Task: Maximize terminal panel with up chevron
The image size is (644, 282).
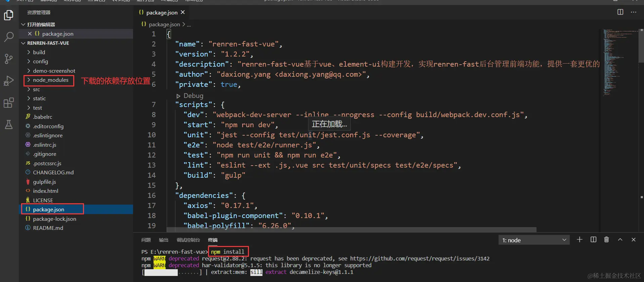Action: [x=620, y=240]
